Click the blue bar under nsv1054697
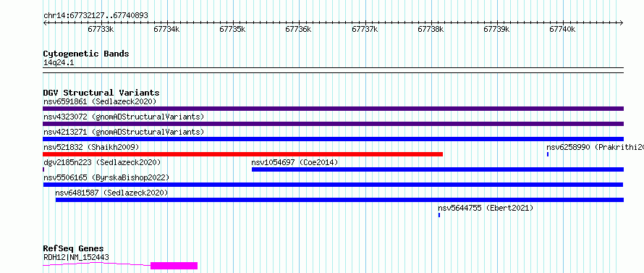 (438, 169)
